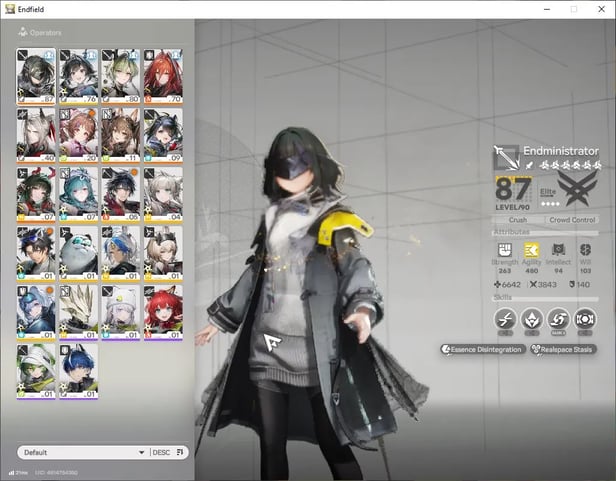
Task: Click the Crowd Control tag
Action: tap(573, 219)
